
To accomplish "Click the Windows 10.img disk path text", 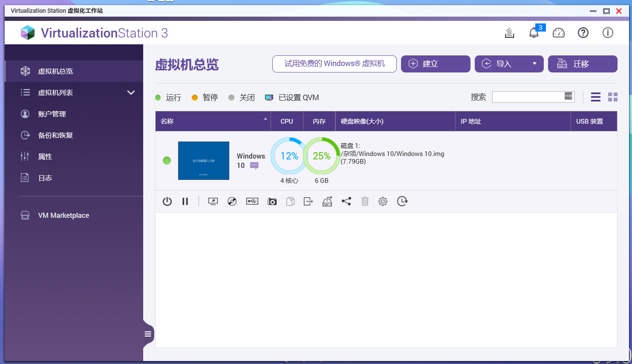I will pyautogui.click(x=392, y=154).
